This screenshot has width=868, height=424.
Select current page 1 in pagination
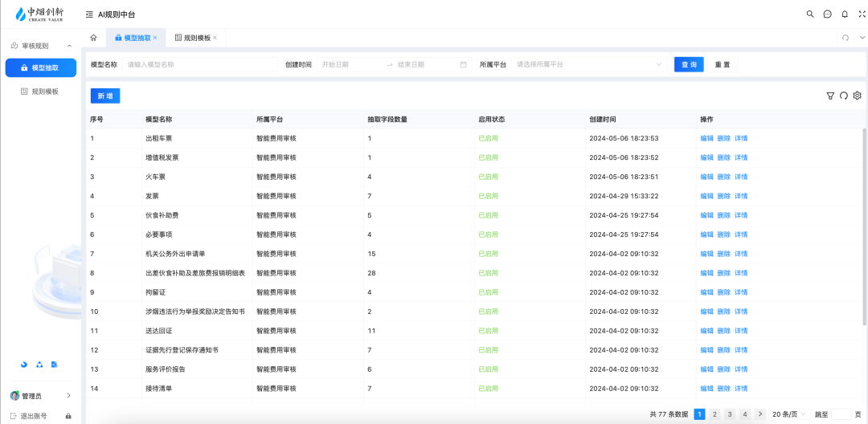coord(700,414)
